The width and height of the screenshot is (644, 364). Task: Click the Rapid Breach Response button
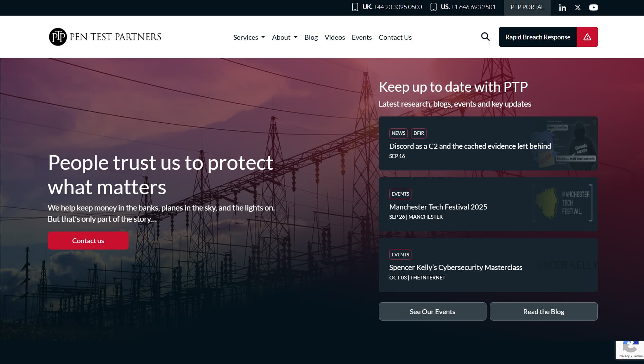click(x=538, y=37)
